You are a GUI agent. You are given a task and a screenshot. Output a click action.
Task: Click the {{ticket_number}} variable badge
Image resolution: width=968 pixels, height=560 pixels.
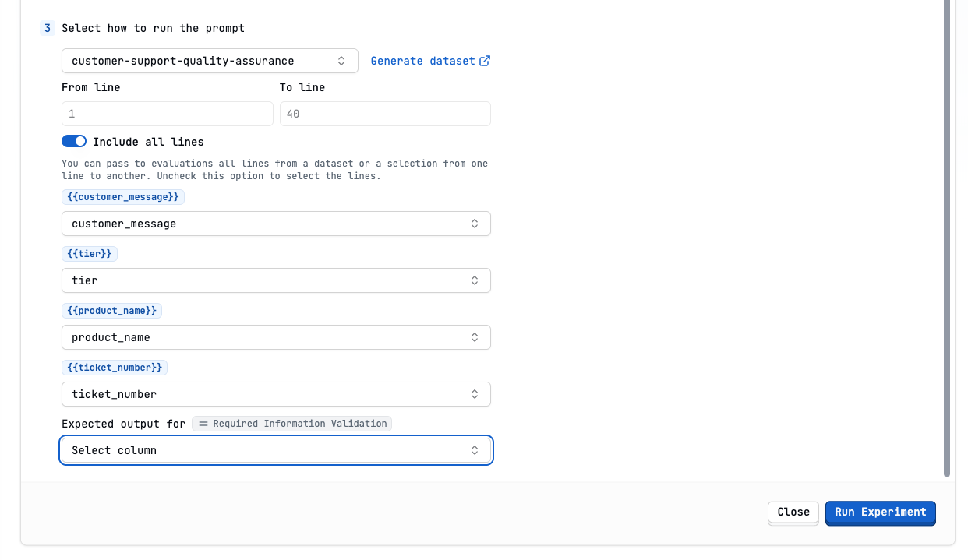pos(115,367)
